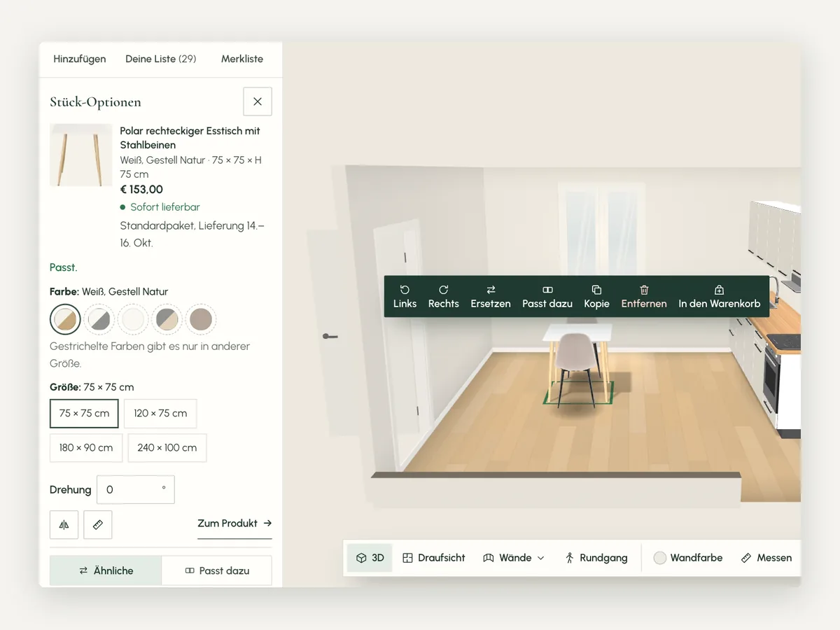Activate the Messen tool
The height and width of the screenshot is (630, 840).
766,558
